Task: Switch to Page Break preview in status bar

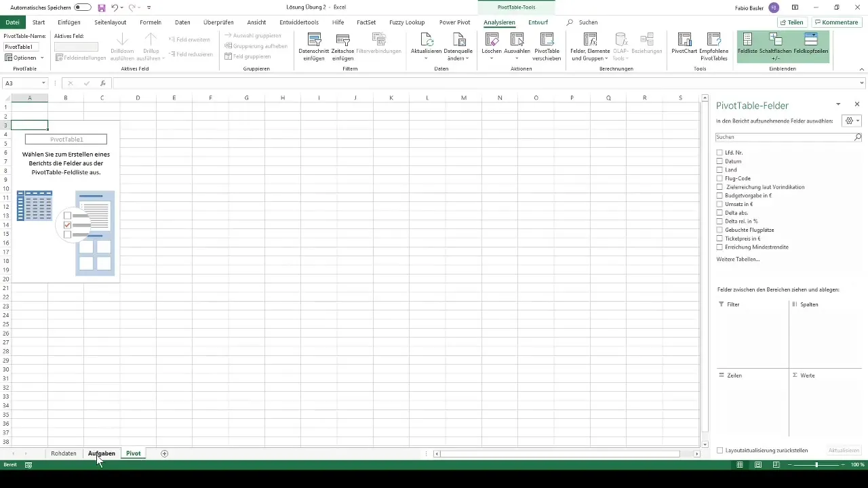Action: click(x=776, y=465)
